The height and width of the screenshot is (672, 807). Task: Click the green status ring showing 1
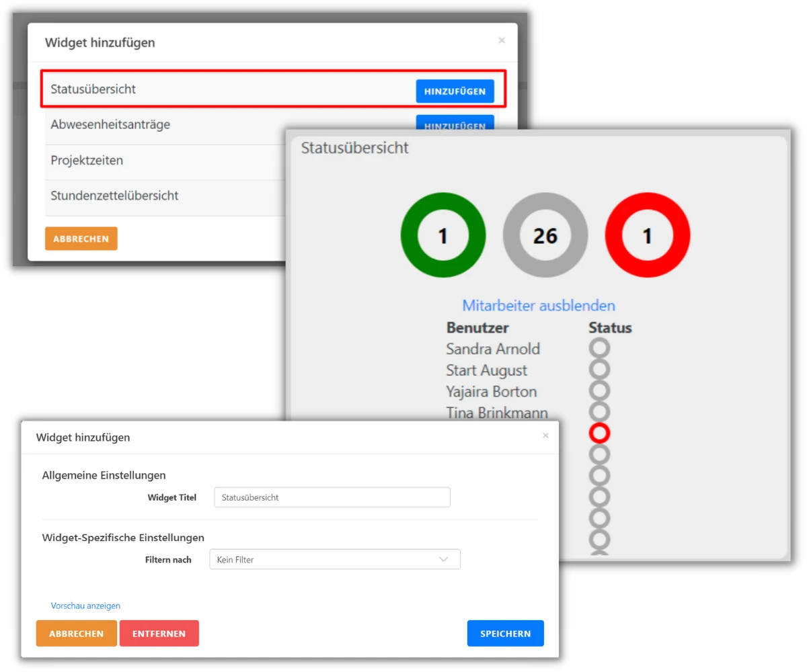tap(443, 235)
